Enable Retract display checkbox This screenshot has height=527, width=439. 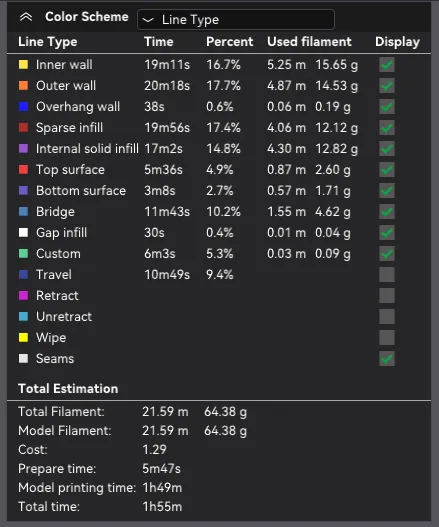coord(387,296)
